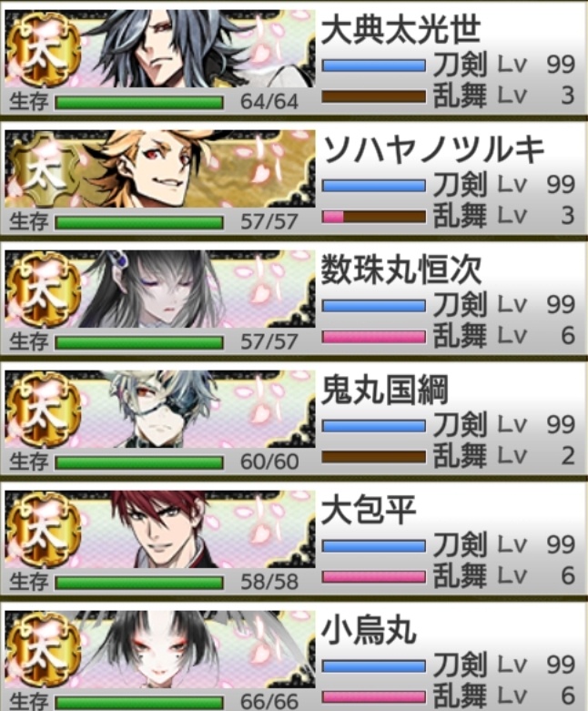Click the gold 太 badge beside 大典太光世
588x711 pixels.
[44, 50]
